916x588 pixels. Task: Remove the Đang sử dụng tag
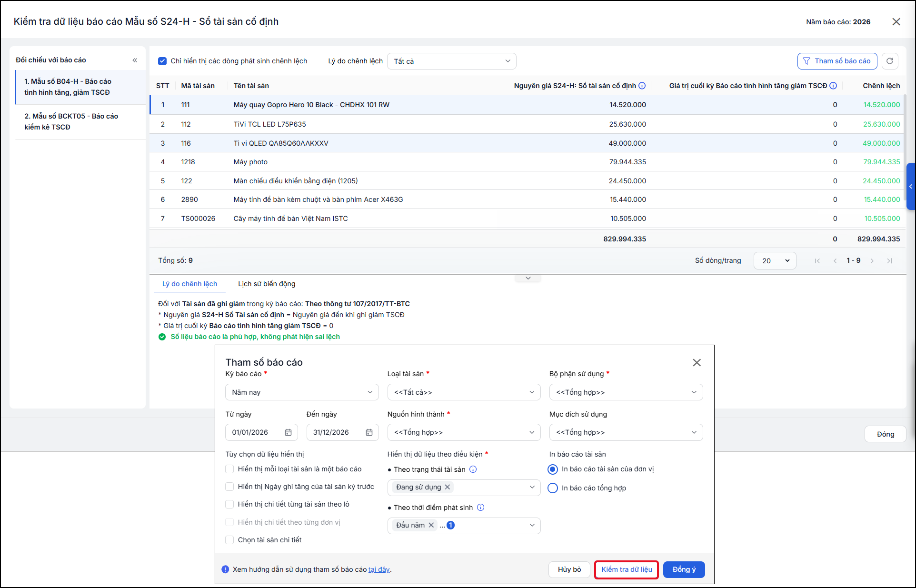click(x=447, y=487)
